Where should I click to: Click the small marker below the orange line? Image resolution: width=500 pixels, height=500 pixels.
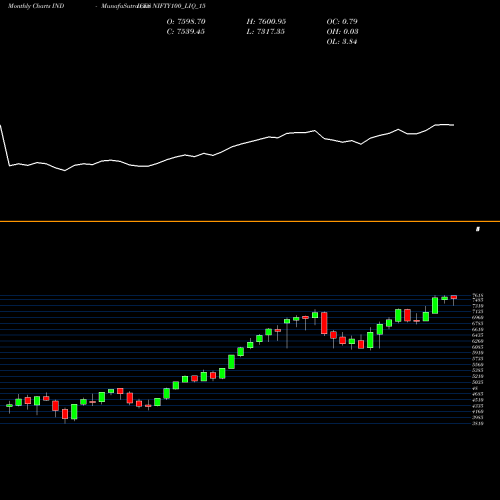click(478, 229)
